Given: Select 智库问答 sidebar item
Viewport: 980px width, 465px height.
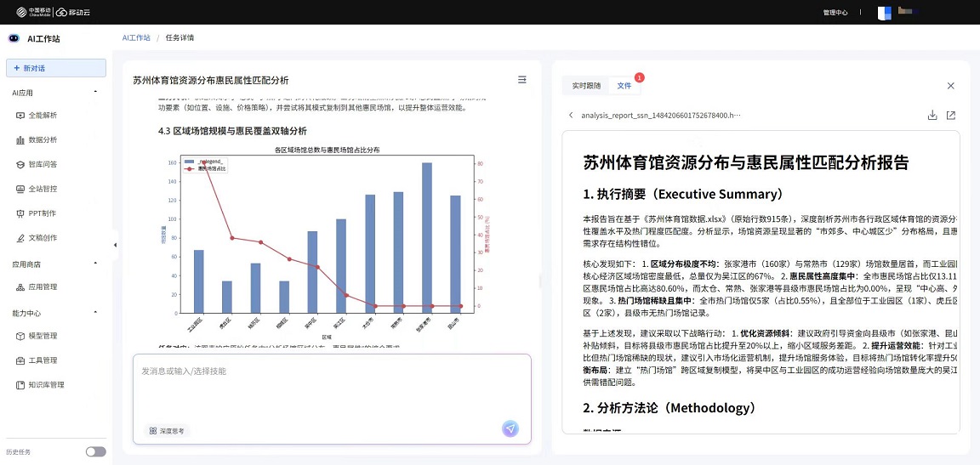Looking at the screenshot, I should click(42, 164).
